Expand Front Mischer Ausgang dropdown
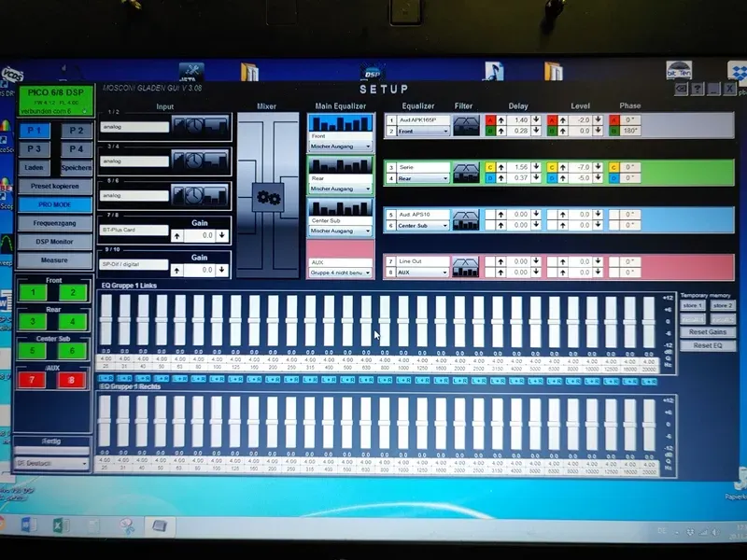The width and height of the screenshot is (747, 560). pos(341,147)
